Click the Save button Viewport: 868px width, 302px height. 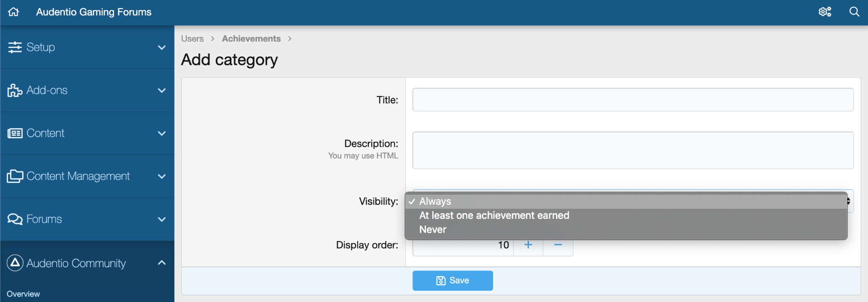452,280
